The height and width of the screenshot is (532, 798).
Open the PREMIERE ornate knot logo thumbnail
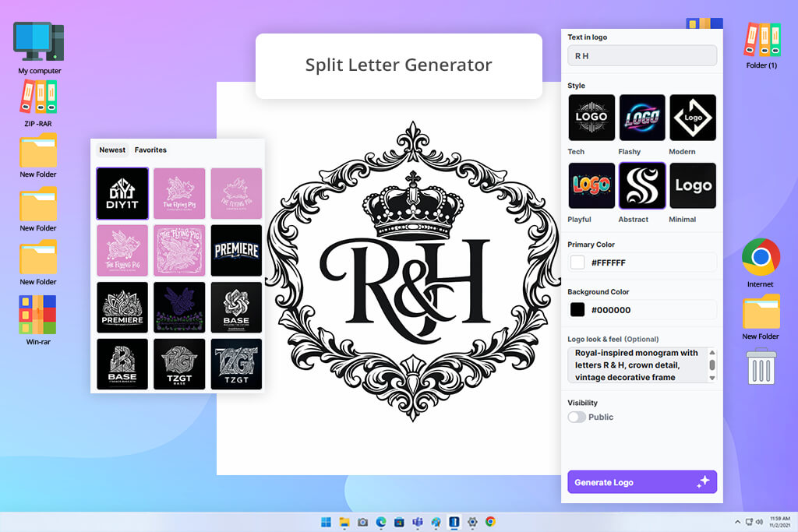click(122, 307)
